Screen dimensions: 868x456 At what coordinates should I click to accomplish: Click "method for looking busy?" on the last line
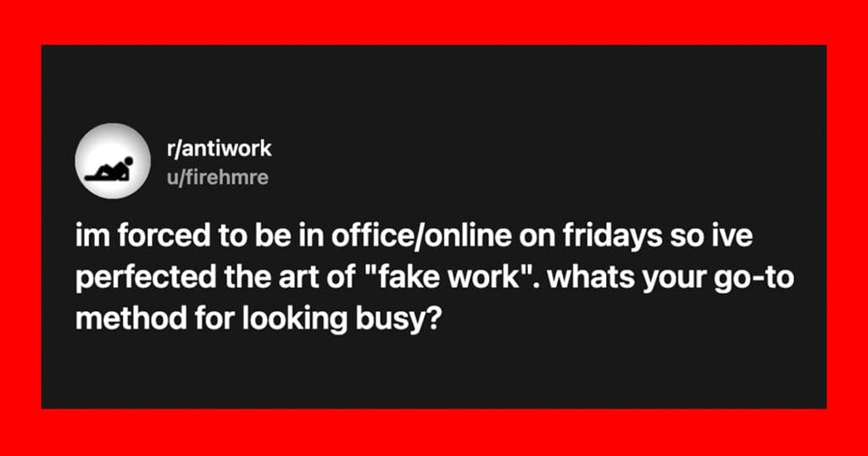click(259, 320)
